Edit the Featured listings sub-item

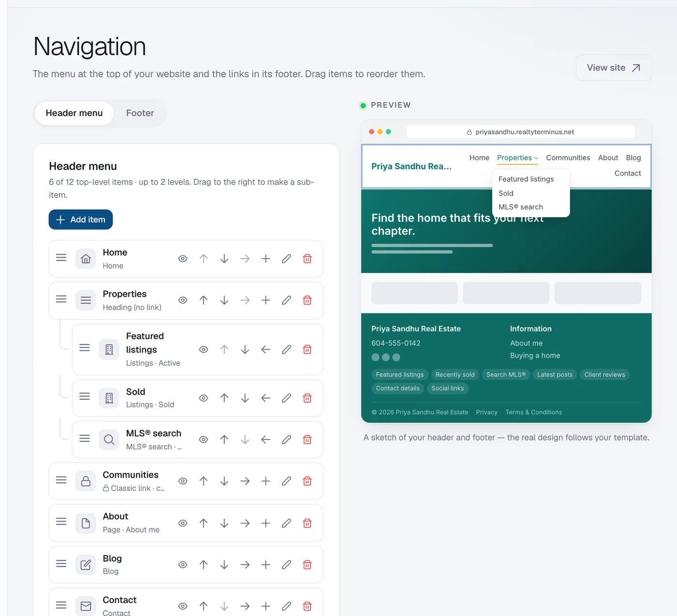pos(286,350)
